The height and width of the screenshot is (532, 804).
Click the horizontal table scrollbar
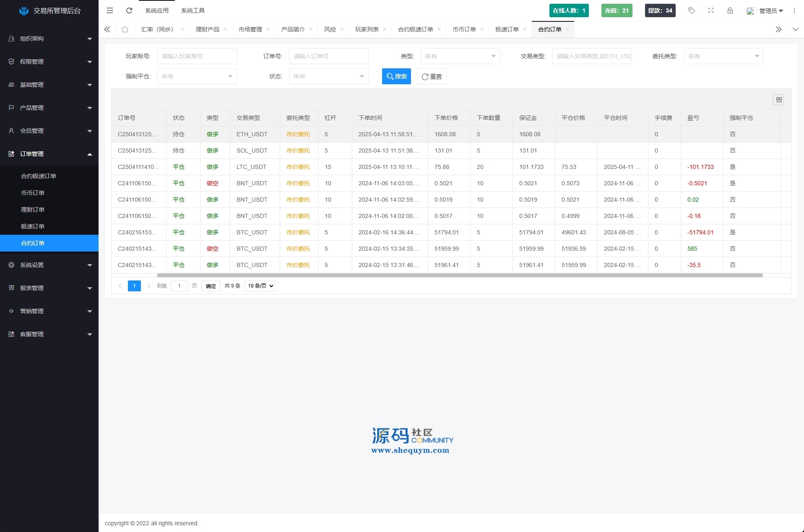459,275
